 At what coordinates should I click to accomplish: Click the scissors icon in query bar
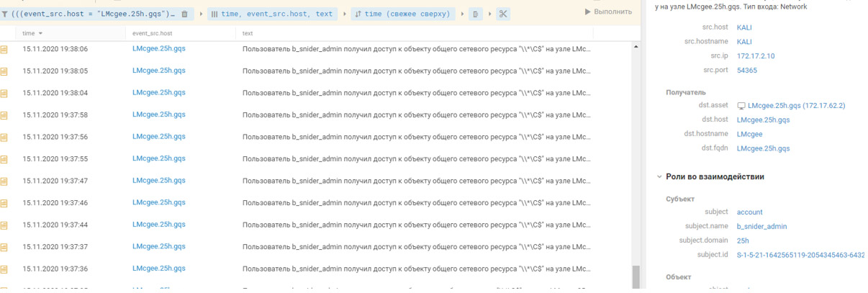[502, 14]
